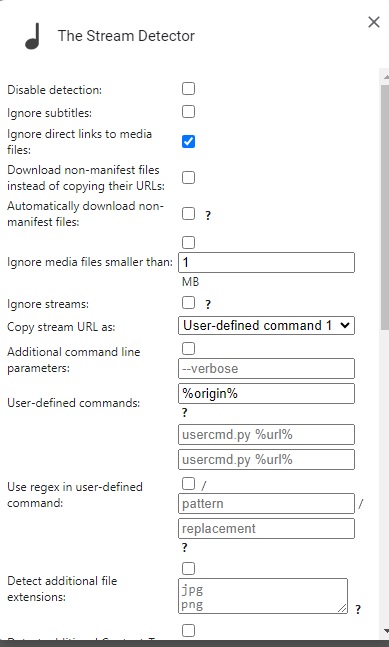This screenshot has height=647, width=389.
Task: Close the Stream Detector options popup
Action: [374, 22]
